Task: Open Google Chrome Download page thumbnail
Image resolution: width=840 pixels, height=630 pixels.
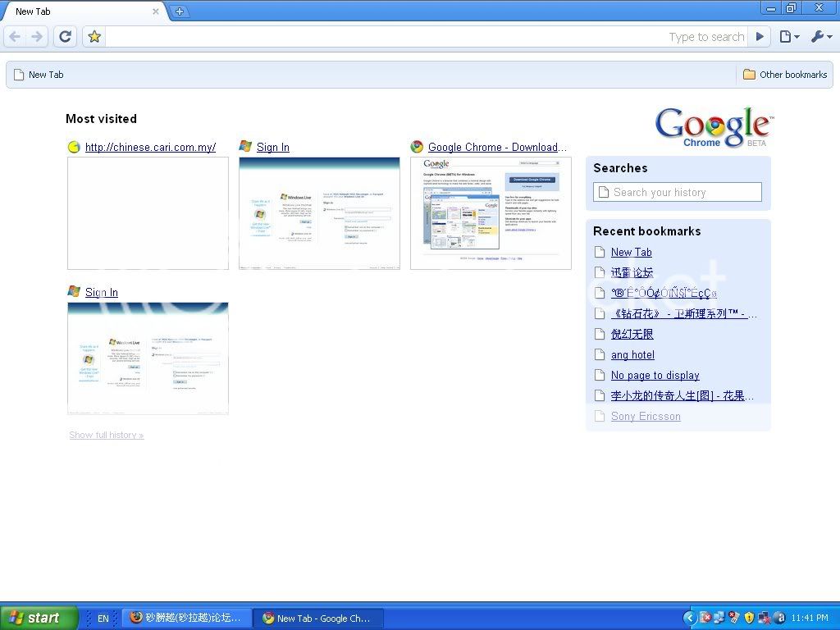Action: [491, 213]
